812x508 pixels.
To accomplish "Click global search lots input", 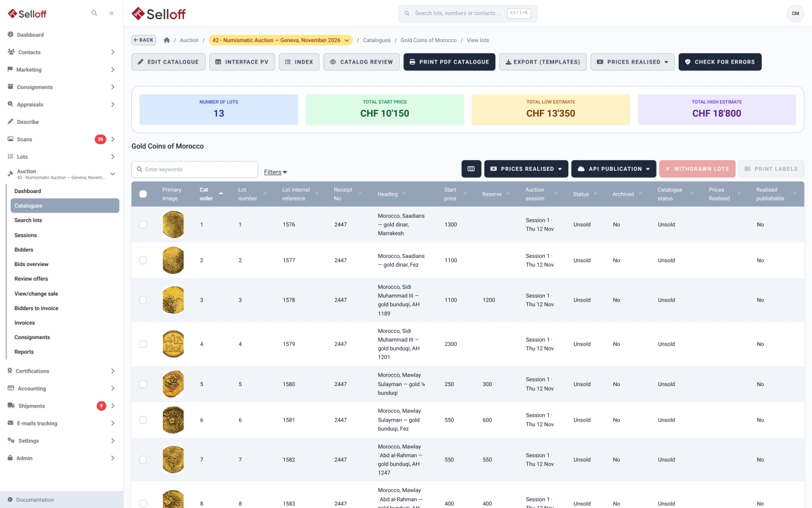I will click(468, 13).
